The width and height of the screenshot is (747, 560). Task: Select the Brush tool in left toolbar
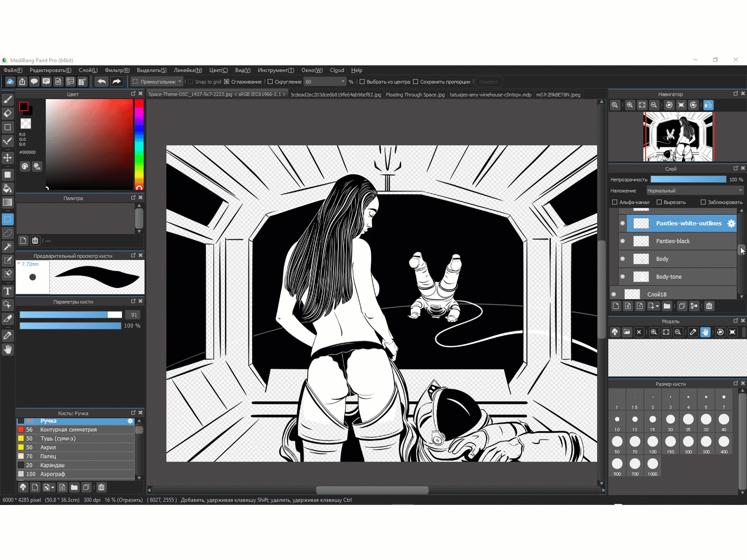pos(7,99)
